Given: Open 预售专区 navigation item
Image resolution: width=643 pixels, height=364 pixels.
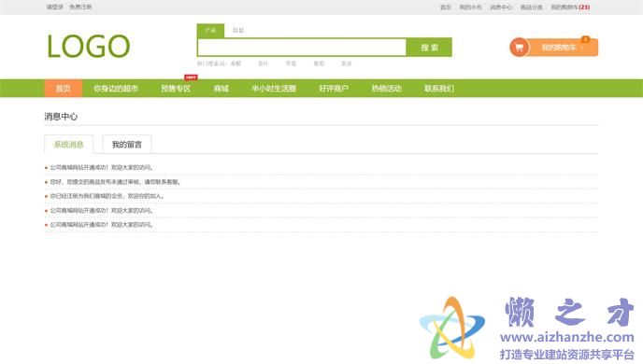Looking at the screenshot, I should (x=176, y=89).
